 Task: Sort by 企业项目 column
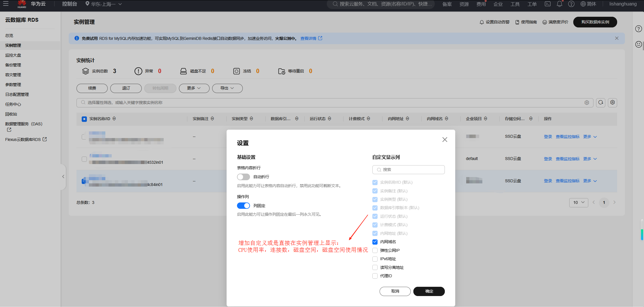coord(486,119)
